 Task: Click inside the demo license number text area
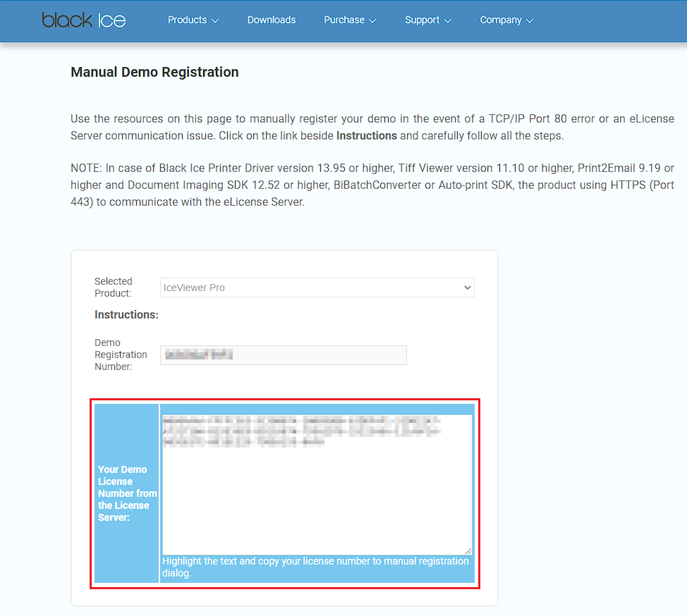click(x=317, y=485)
